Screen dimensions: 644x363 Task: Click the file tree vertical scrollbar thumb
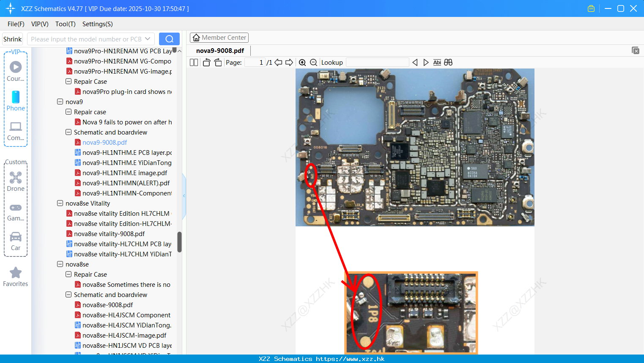point(179,242)
